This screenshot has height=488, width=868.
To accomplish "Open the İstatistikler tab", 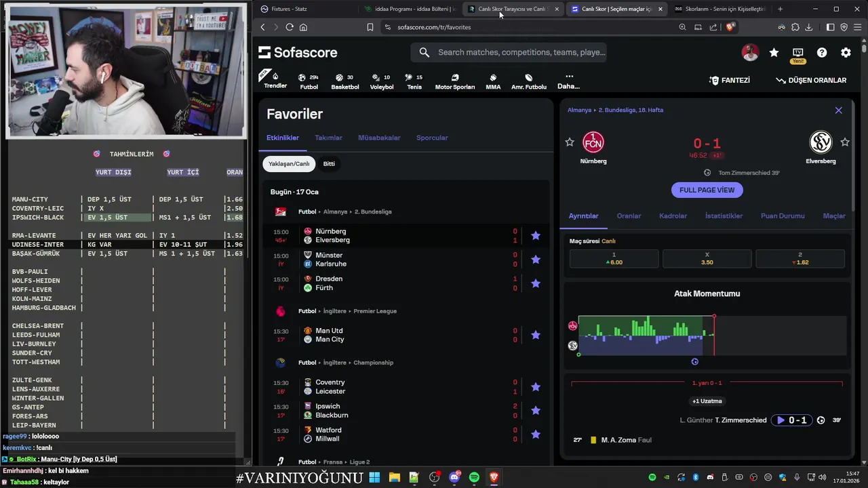I will tap(724, 216).
